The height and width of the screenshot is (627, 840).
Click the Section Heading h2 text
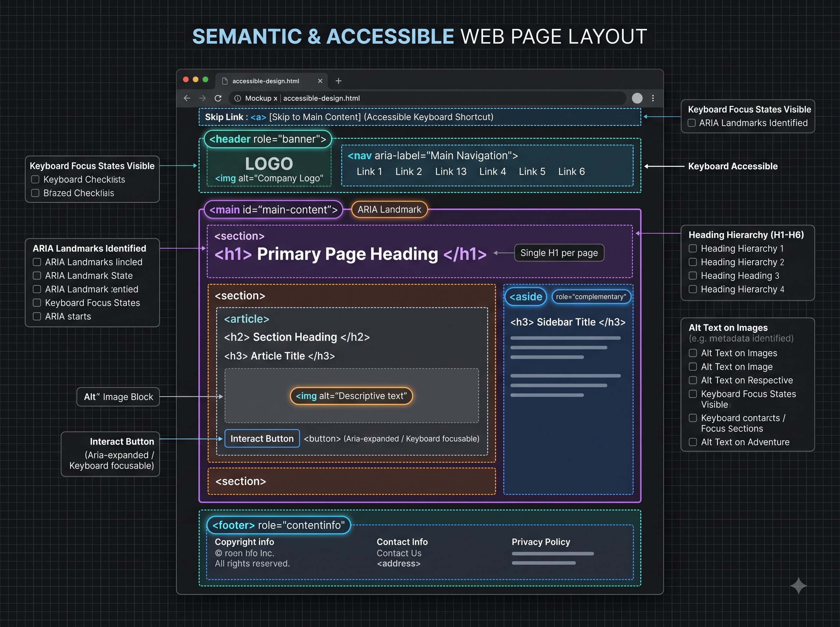point(295,337)
